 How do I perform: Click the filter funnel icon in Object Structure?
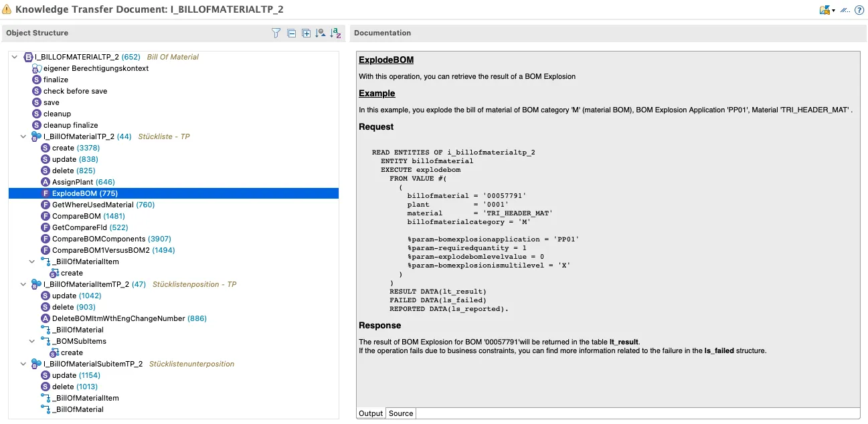[x=276, y=33]
